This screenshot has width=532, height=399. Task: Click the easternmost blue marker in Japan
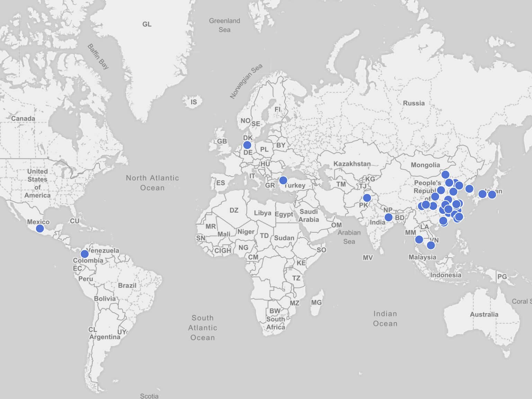coord(492,195)
